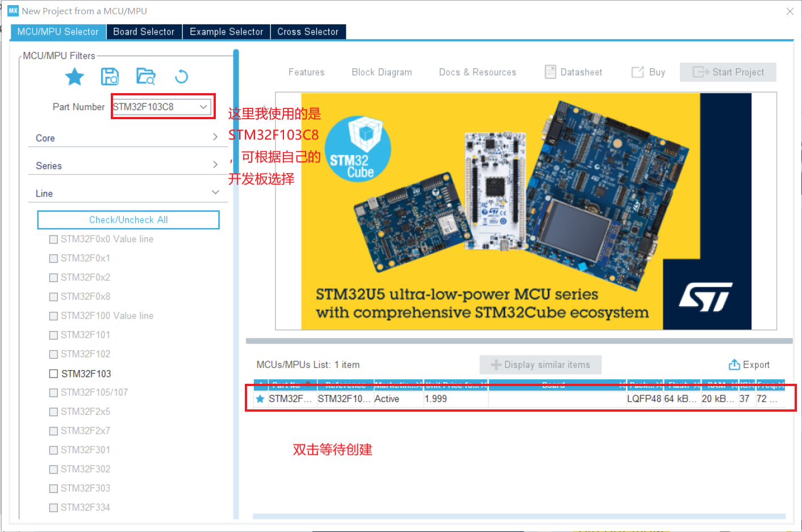Toggle the STM32F2x5 checkbox
The height and width of the screenshot is (532, 802).
[53, 412]
